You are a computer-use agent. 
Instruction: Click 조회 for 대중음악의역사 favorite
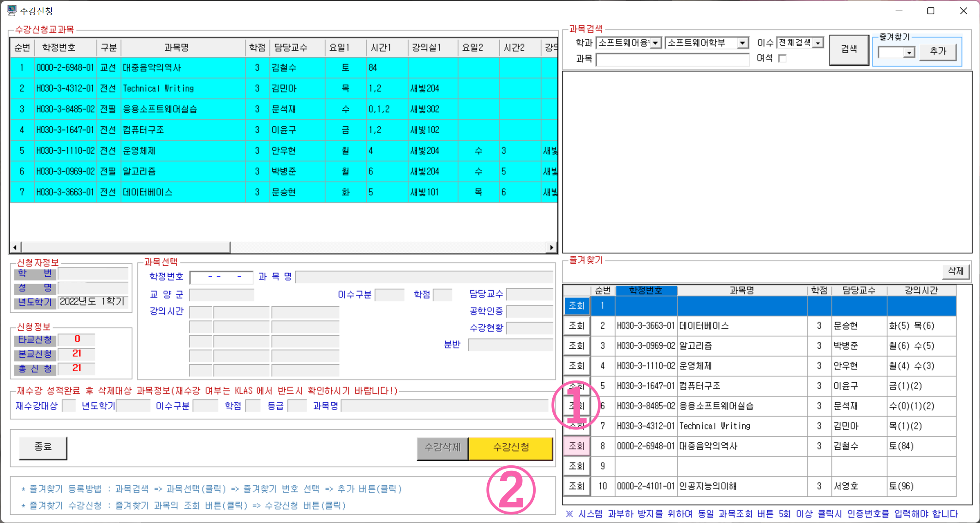point(577,446)
